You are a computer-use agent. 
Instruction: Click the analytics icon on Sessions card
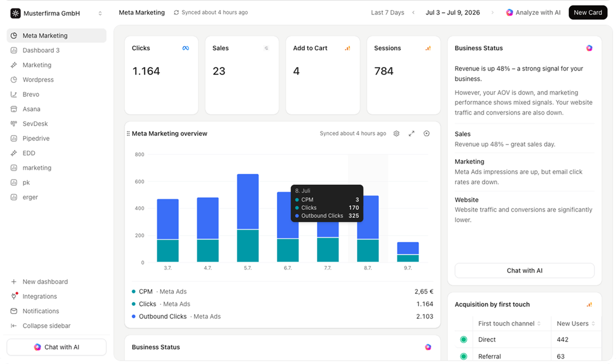tap(428, 48)
